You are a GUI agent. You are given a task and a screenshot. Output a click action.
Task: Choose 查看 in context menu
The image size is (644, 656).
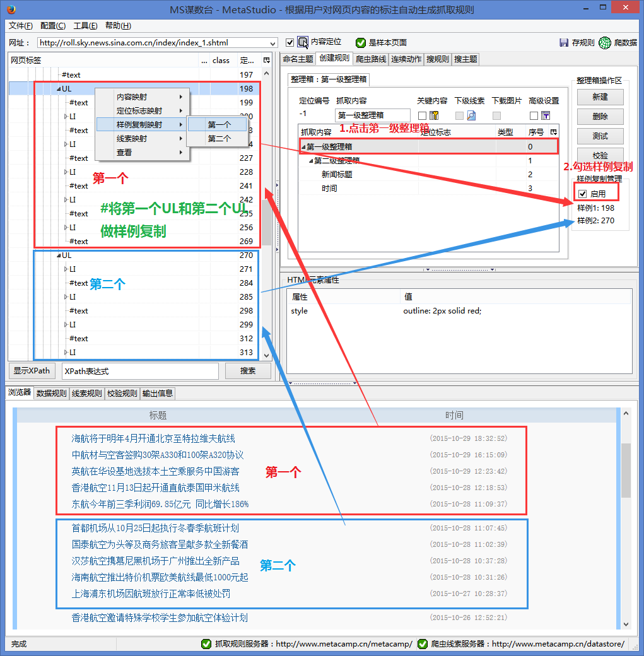[x=143, y=152]
